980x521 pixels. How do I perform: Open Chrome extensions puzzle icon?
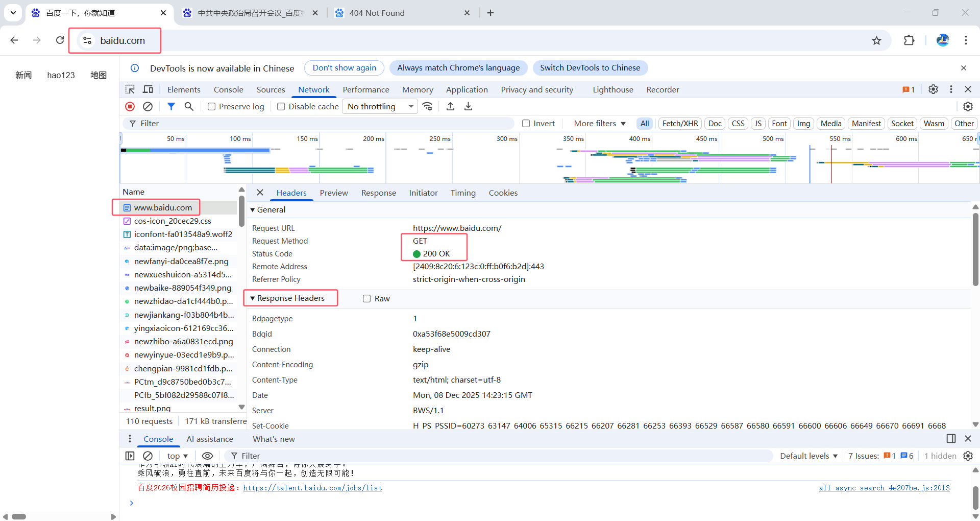(909, 40)
